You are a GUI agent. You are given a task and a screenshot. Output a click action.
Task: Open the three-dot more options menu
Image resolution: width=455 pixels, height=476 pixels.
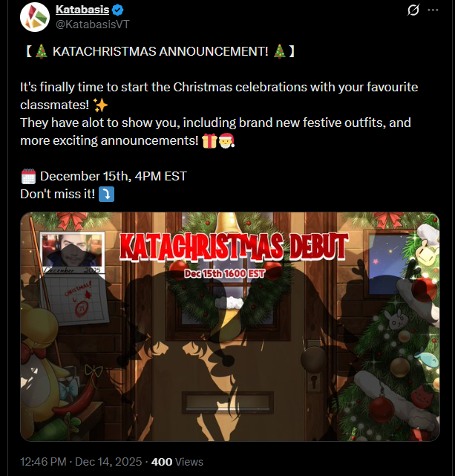[433, 10]
